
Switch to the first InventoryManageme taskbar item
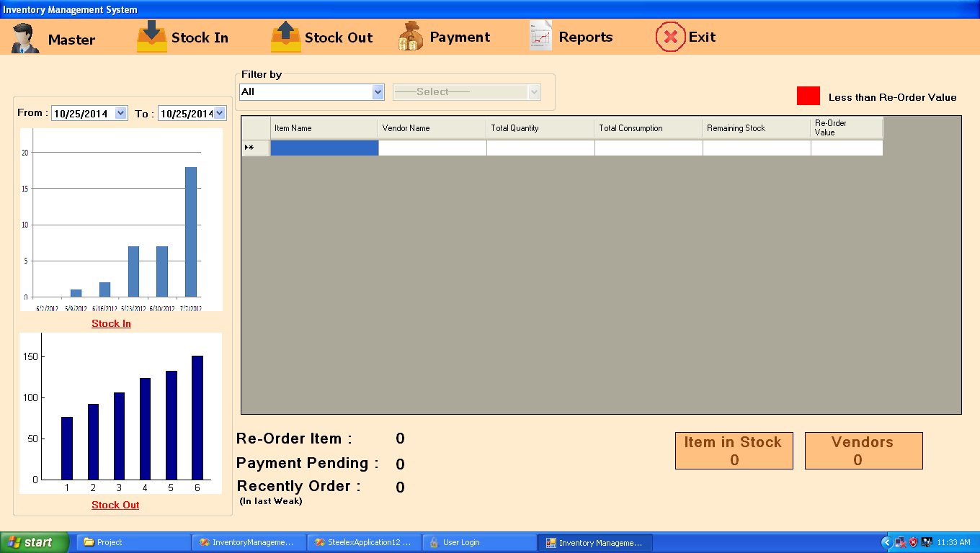point(249,542)
